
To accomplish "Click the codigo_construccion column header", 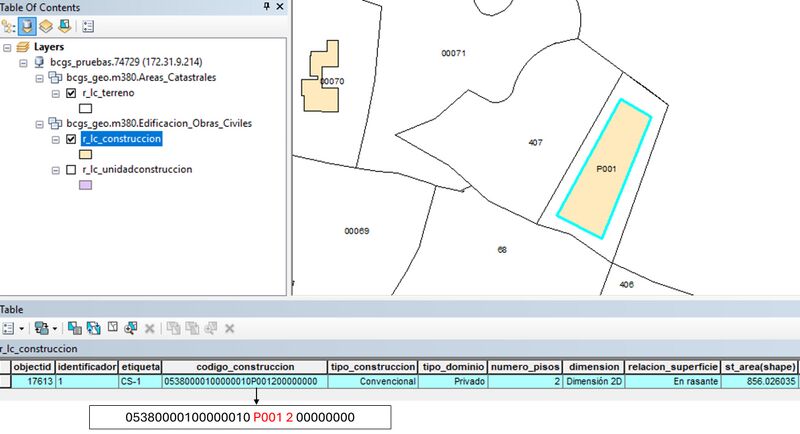I will point(244,367).
